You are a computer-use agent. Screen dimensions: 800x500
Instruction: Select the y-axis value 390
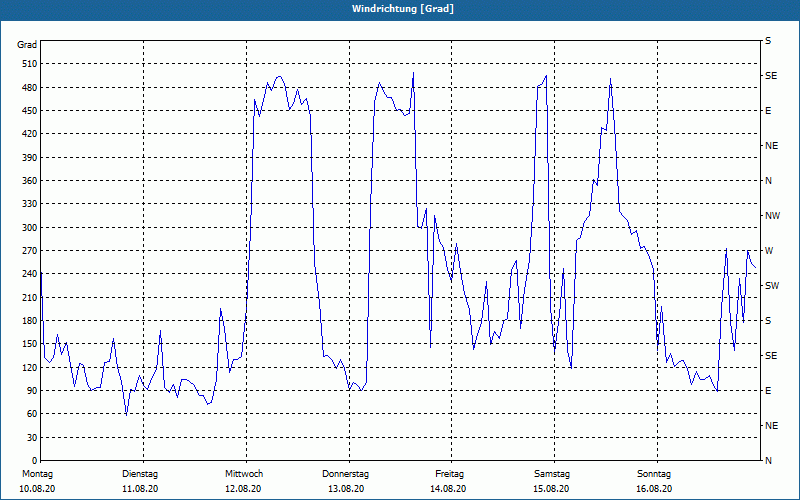coord(31,158)
